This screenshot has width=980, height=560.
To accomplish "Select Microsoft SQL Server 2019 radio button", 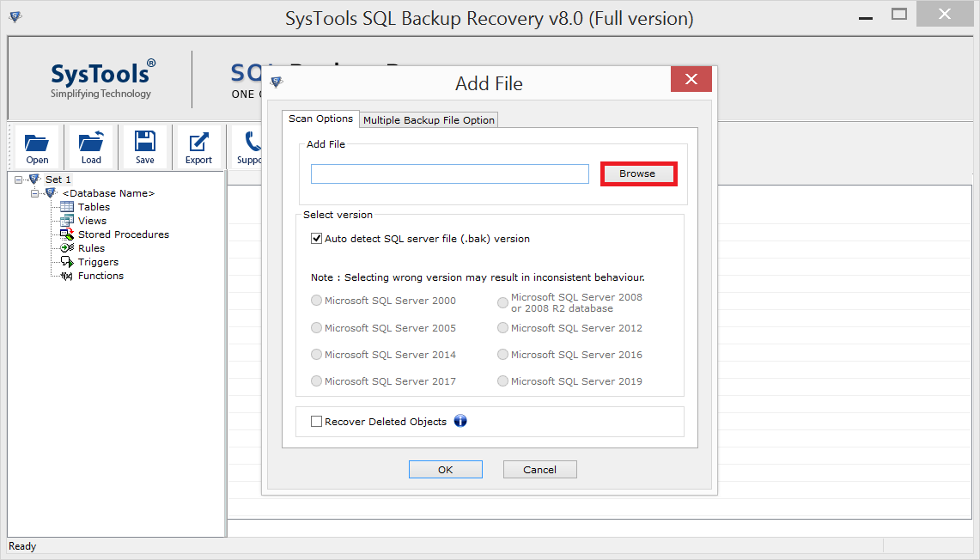I will pyautogui.click(x=502, y=381).
